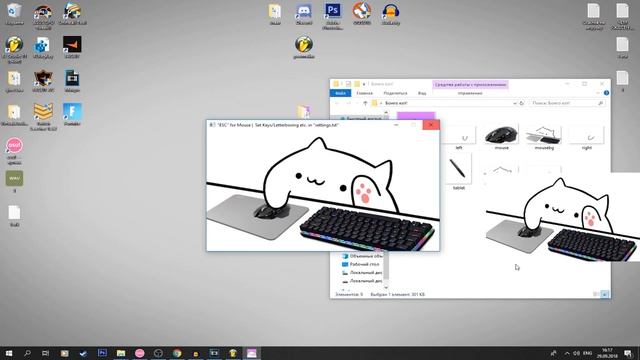Click the Explorer address bar path
Viewport: 640px width, 360px height.
[443, 103]
